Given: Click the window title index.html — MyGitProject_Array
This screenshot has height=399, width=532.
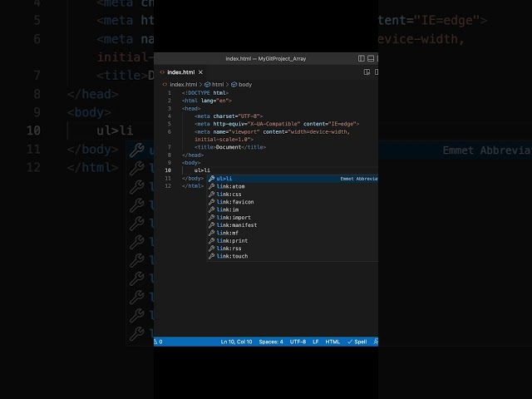Looking at the screenshot, I should (x=266, y=59).
